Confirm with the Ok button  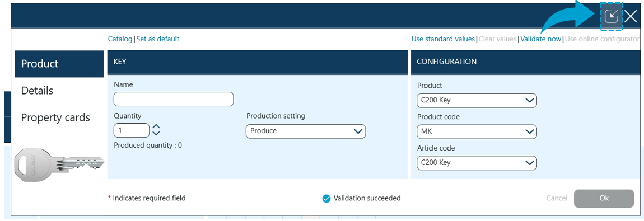(x=604, y=198)
